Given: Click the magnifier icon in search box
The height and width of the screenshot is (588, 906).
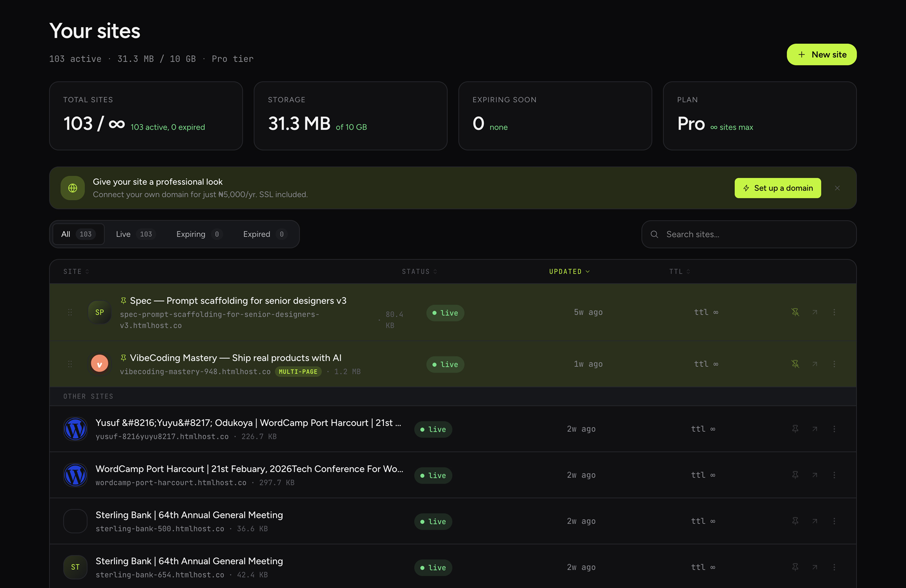Looking at the screenshot, I should (x=654, y=234).
